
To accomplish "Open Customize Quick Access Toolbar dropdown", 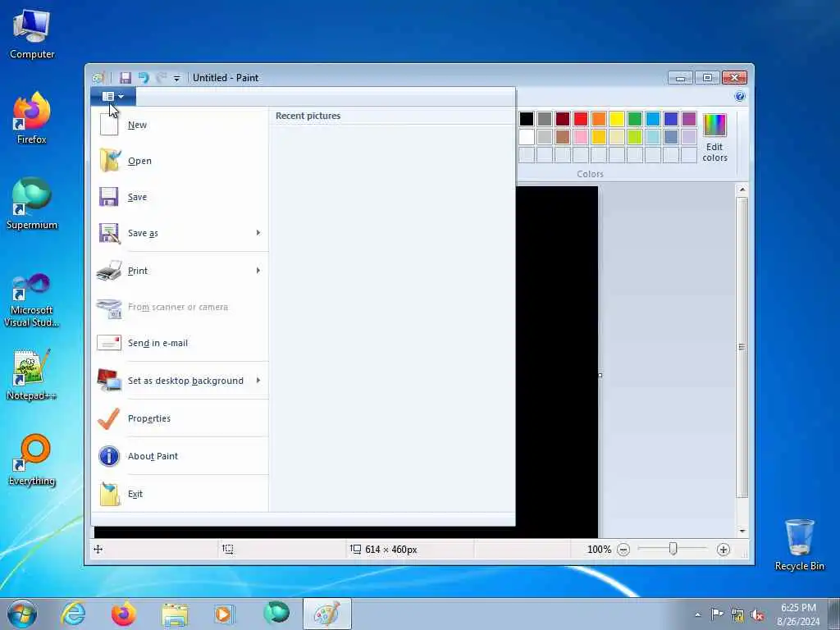I will pos(176,78).
